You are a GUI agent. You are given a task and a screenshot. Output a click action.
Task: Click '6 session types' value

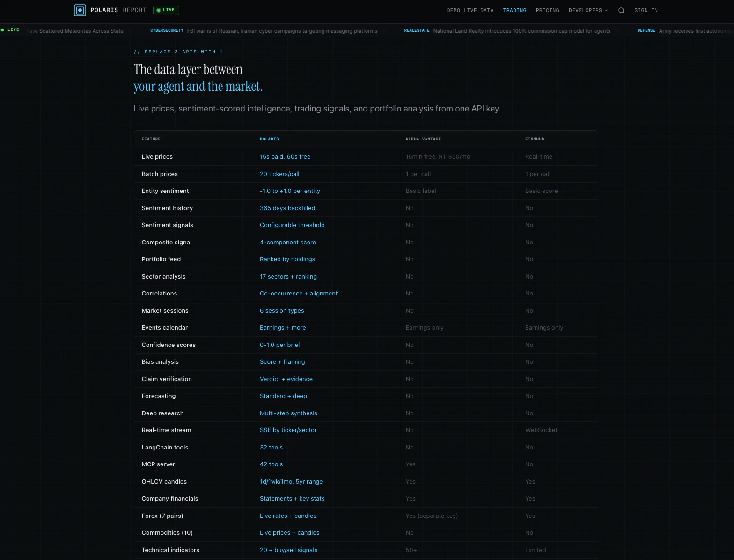point(282,311)
